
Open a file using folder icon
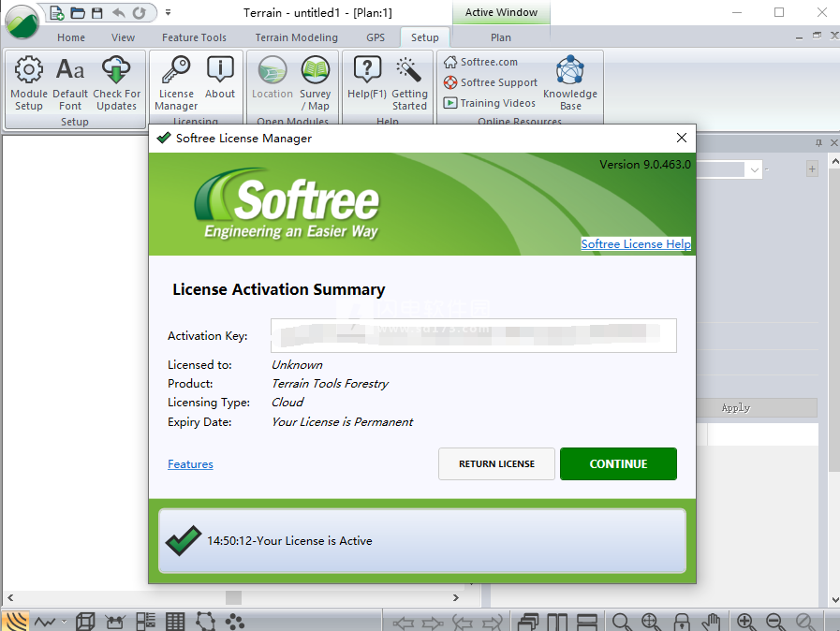[78, 12]
